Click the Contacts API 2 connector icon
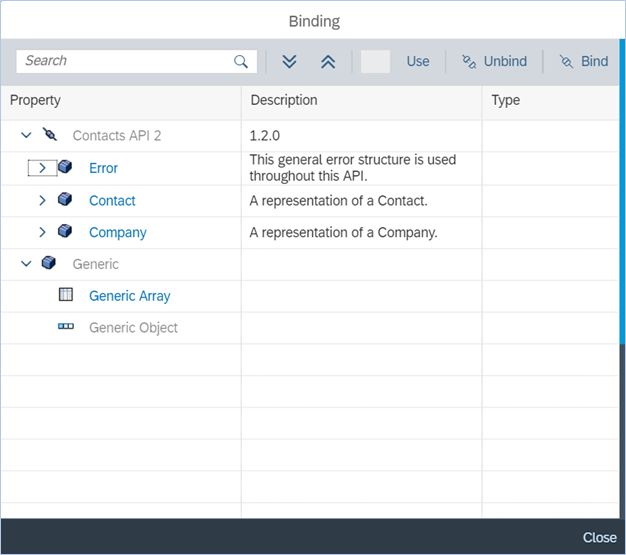This screenshot has width=626, height=555. coord(50,135)
